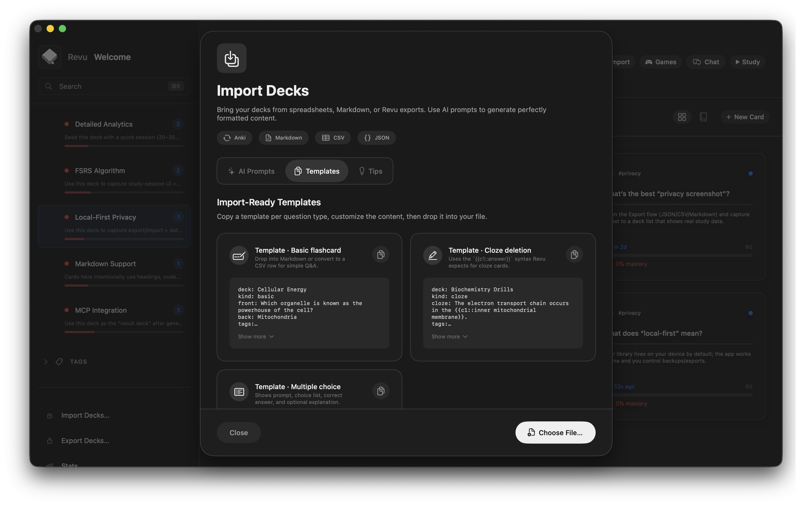Click the macOS green zoom button

click(63, 29)
